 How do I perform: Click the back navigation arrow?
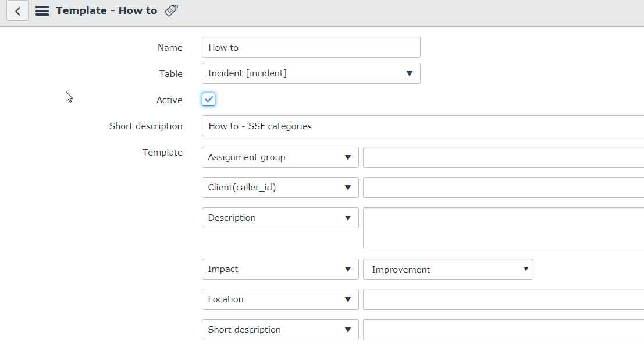point(17,10)
